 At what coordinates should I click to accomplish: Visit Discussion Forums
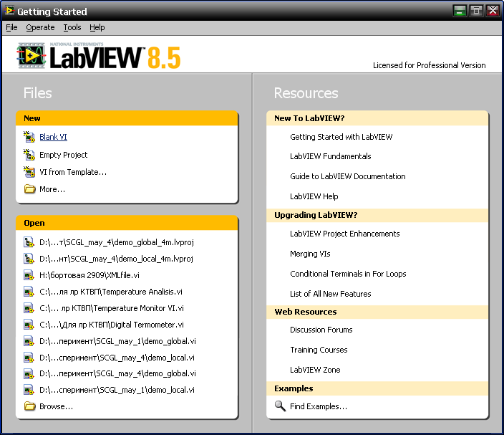(x=321, y=330)
